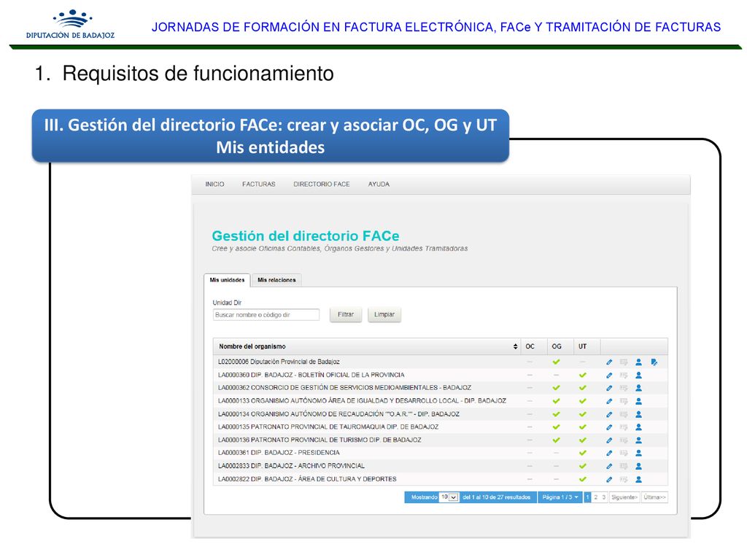Image resolution: width=747 pixels, height=560 pixels.
Task: Open users icon for TURISMO row
Action: 638,440
